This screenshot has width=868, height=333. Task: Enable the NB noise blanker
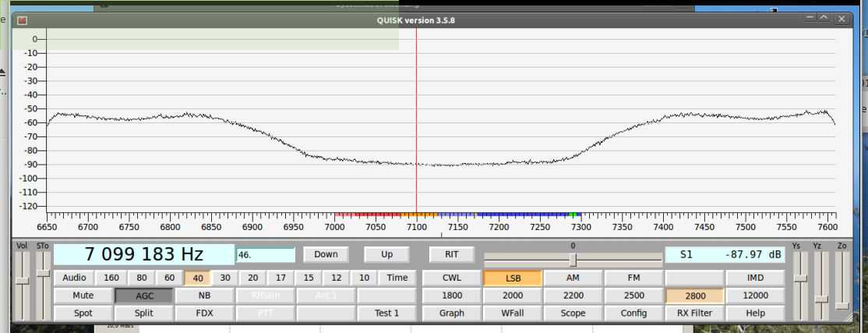pyautogui.click(x=204, y=296)
